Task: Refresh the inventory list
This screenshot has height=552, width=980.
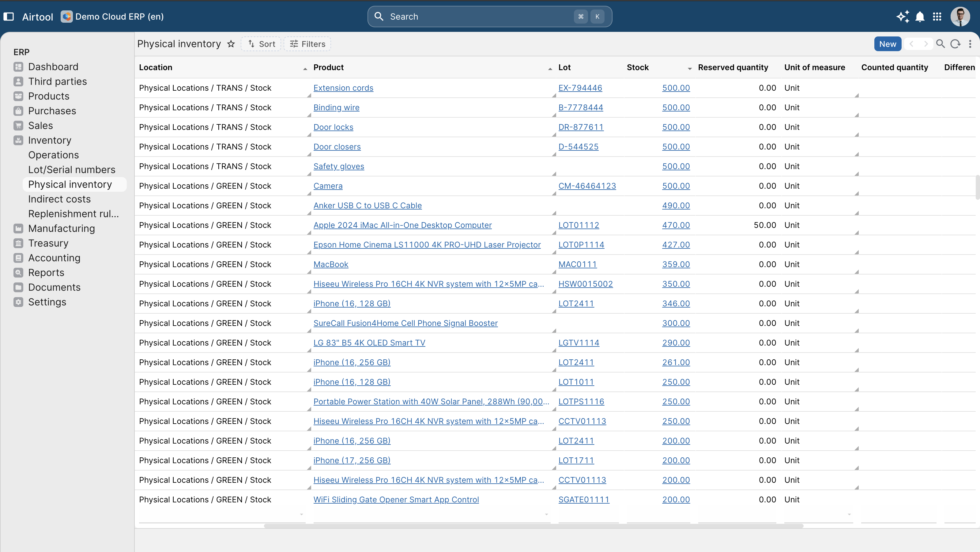Action: (955, 44)
